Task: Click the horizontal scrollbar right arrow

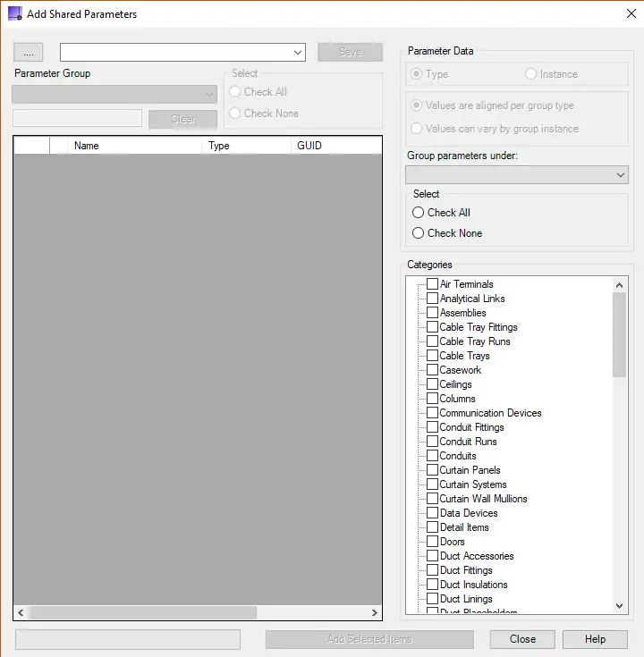Action: point(375,613)
